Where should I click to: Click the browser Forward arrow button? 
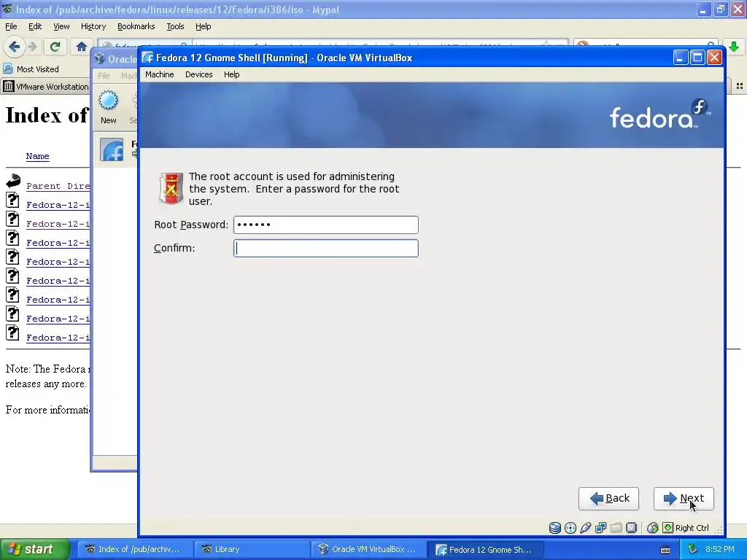pyautogui.click(x=32, y=46)
